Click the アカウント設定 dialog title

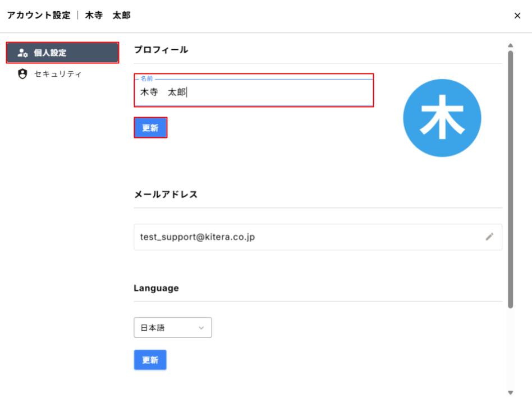(x=39, y=15)
